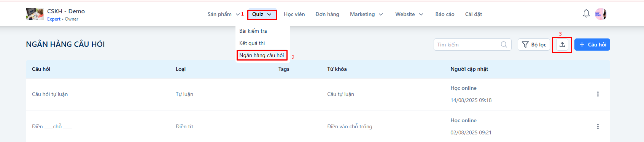Select Ngân hàng câu hỏi menu entry

pyautogui.click(x=262, y=55)
